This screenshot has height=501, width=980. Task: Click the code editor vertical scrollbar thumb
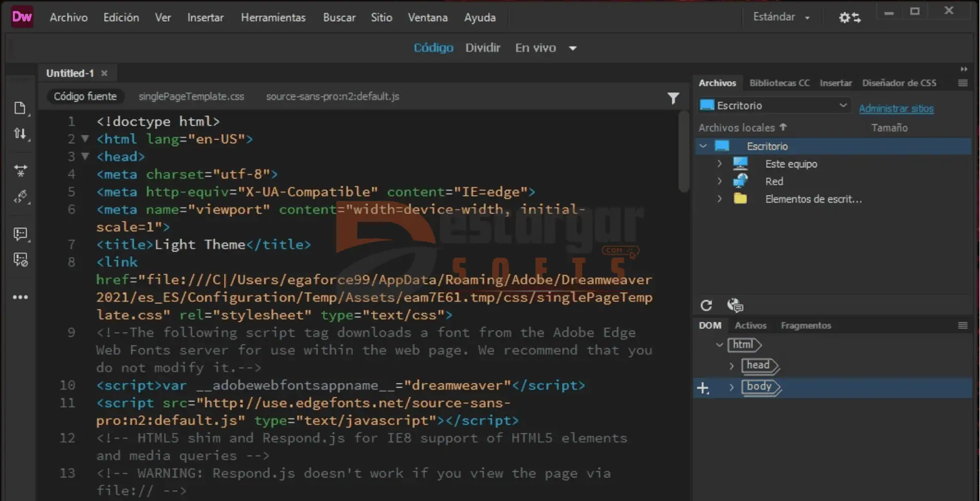[x=683, y=151]
